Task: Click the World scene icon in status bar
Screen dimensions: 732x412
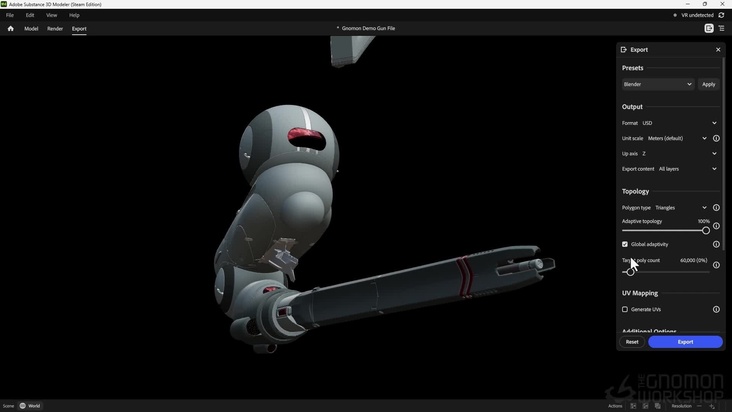Action: point(22,405)
